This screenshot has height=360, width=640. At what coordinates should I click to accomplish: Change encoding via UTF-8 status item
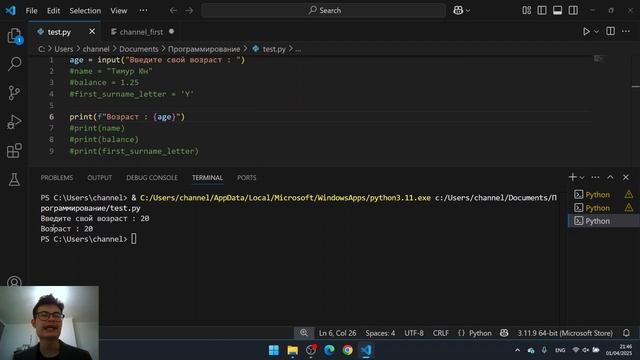(414, 333)
